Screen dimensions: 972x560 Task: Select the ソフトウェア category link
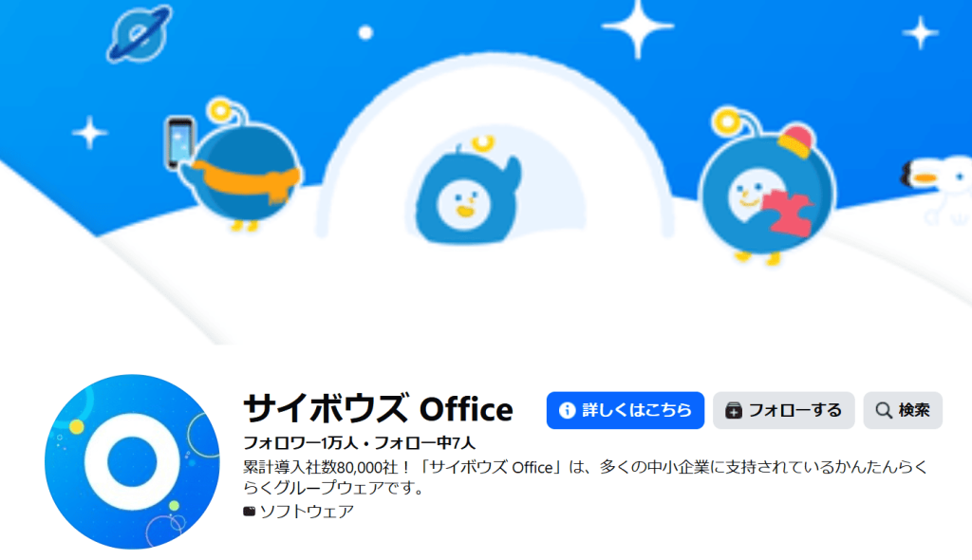tap(307, 511)
